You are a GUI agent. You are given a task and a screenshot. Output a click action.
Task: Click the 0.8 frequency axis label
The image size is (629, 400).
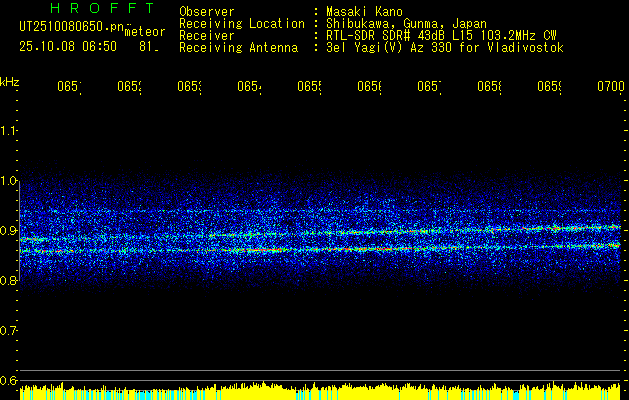point(9,281)
